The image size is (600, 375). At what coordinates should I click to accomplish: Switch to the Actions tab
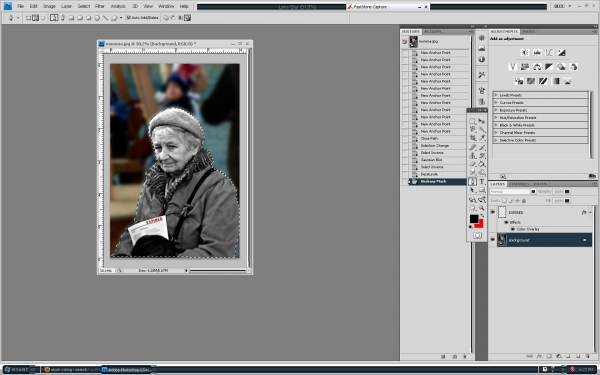point(433,31)
